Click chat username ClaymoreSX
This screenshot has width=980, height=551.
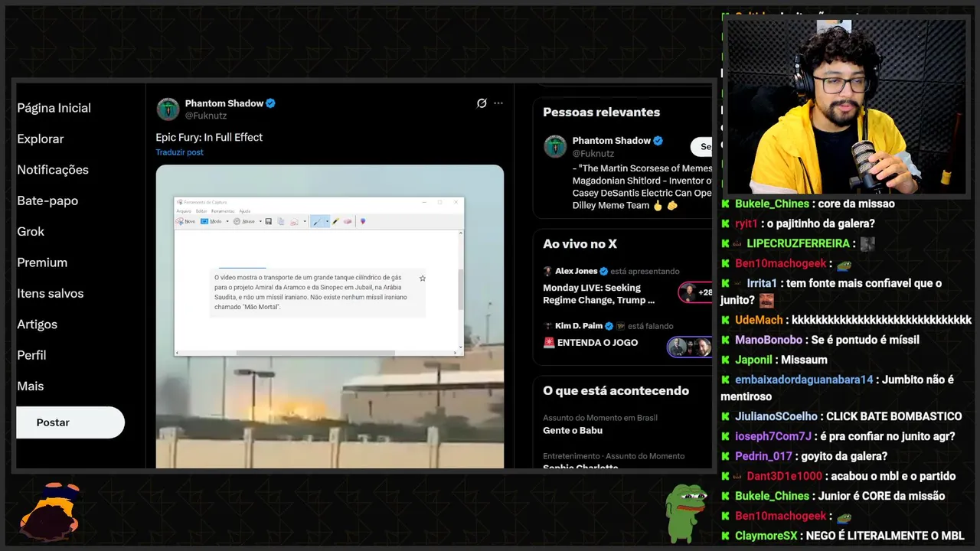click(766, 536)
